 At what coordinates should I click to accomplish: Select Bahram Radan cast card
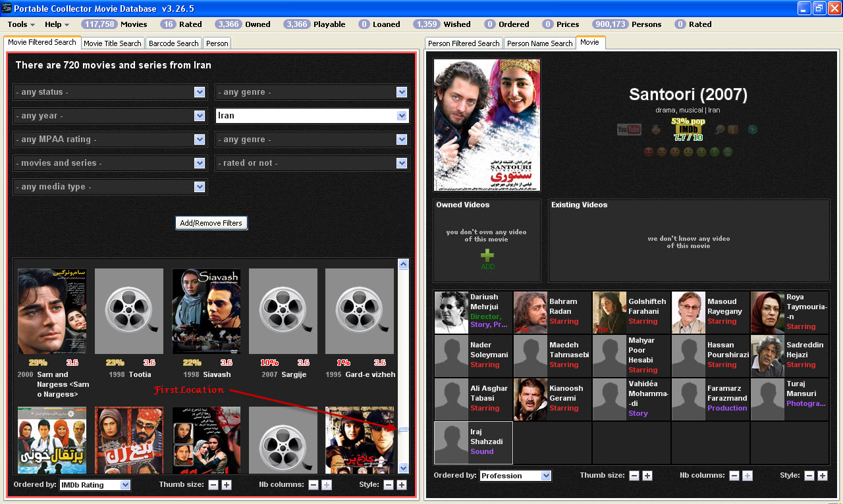pyautogui.click(x=553, y=313)
